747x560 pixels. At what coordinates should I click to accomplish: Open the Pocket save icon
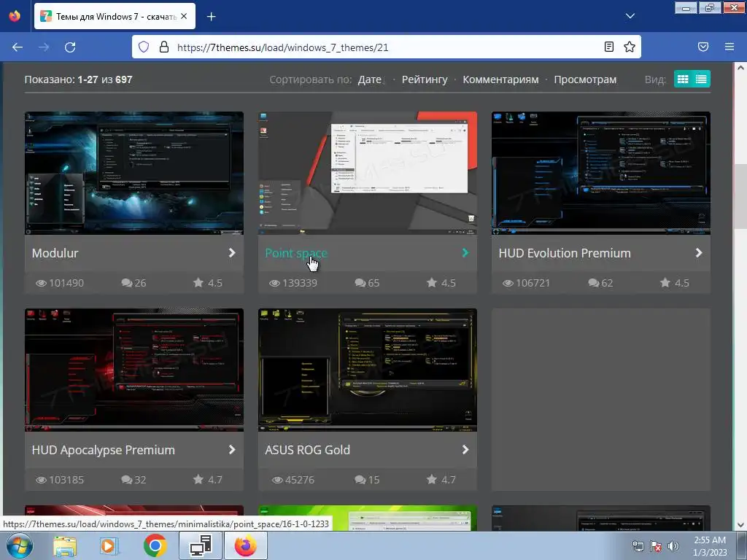703,47
